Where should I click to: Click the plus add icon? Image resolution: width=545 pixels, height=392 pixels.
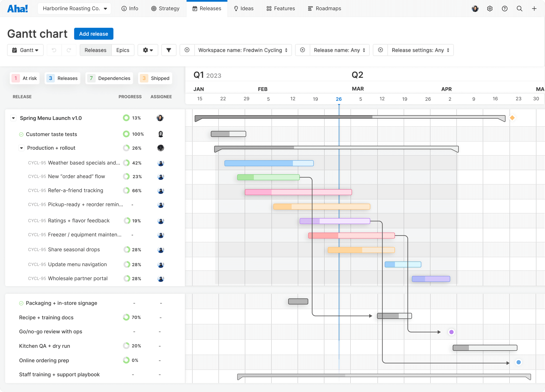click(x=534, y=9)
